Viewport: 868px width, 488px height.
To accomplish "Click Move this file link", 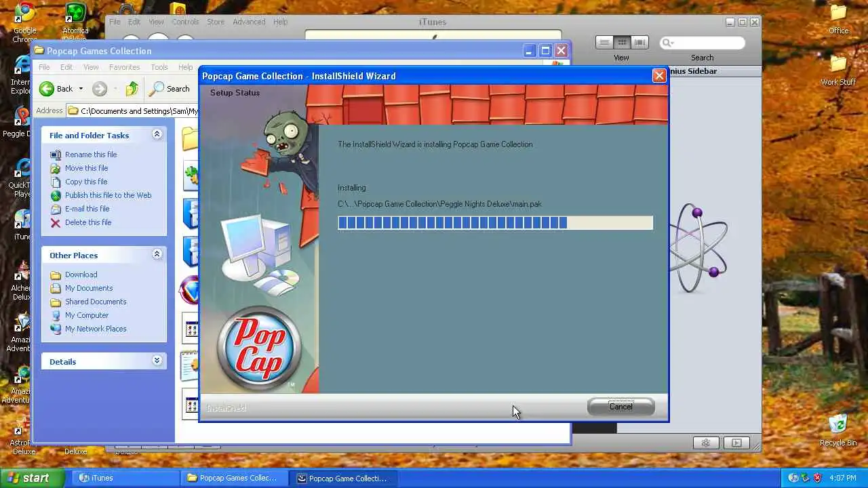I will 86,168.
